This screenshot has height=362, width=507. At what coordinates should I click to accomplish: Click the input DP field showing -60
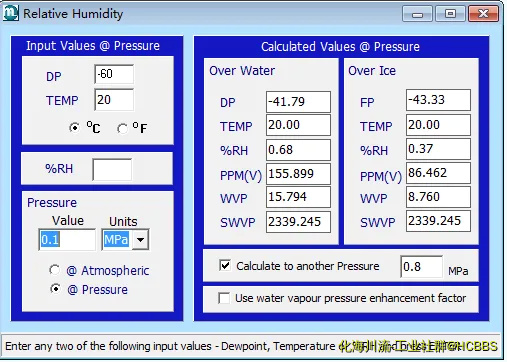pyautogui.click(x=114, y=74)
